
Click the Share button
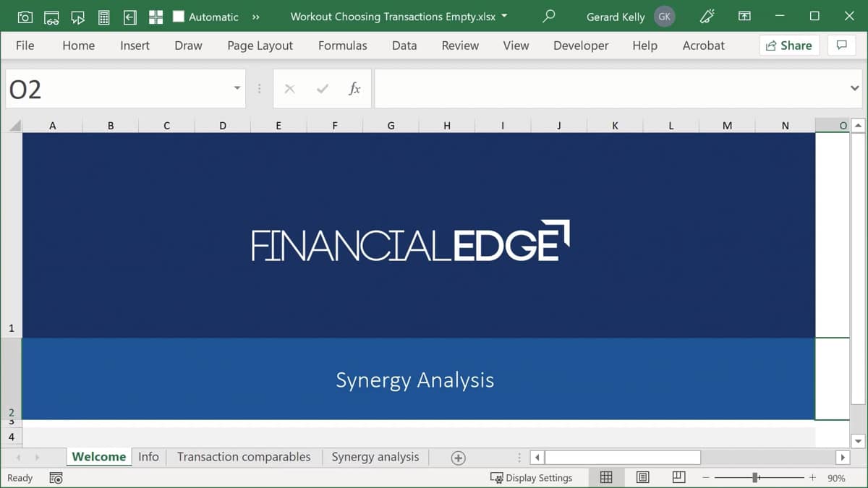tap(789, 46)
